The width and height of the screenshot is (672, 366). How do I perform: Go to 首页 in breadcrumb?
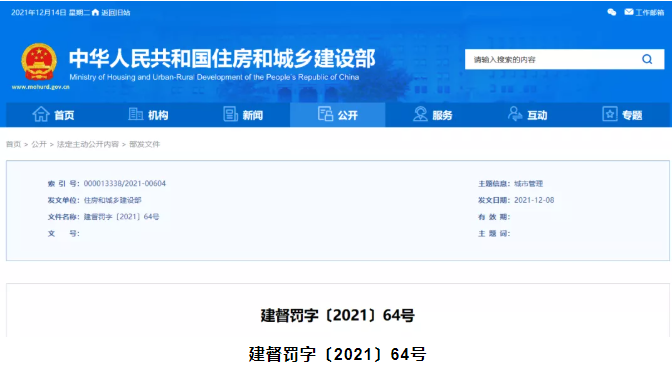pos(13,144)
